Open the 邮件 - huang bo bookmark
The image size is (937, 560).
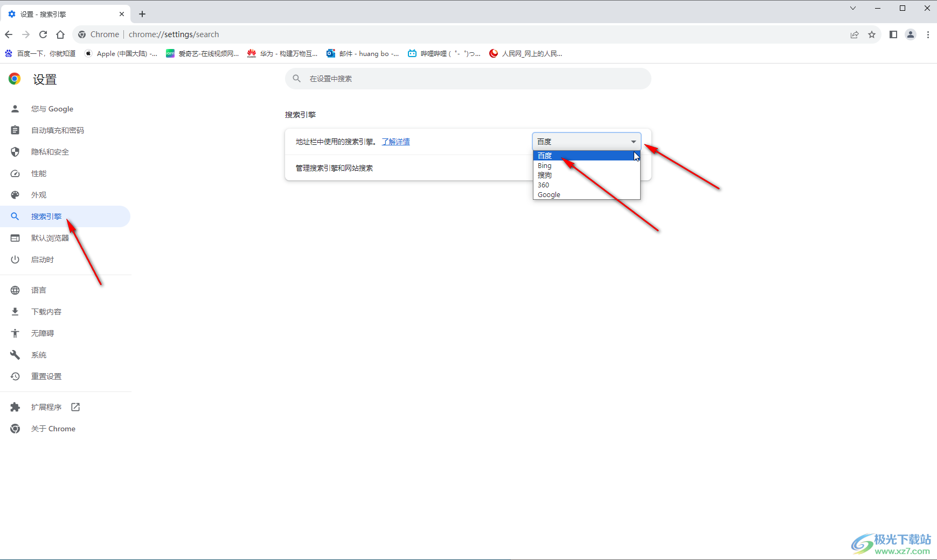click(363, 53)
